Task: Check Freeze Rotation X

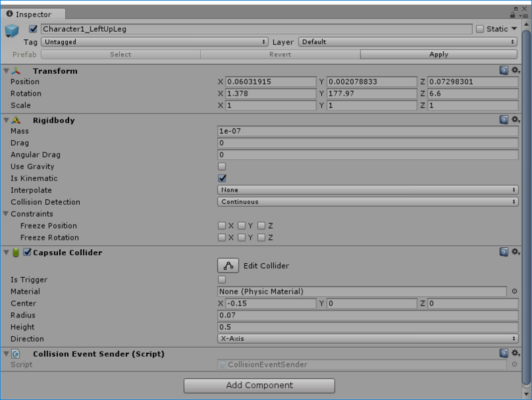Action: click(222, 238)
